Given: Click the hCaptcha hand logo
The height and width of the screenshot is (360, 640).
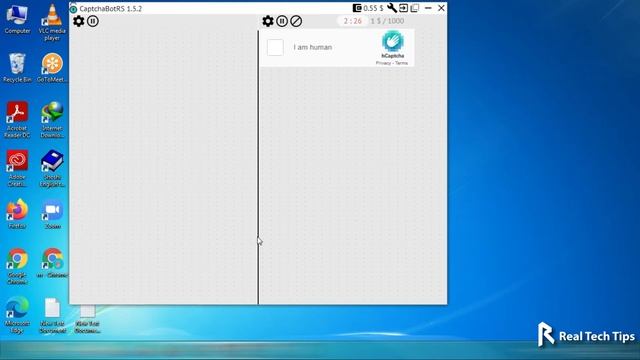Looking at the screenshot, I should (393, 41).
